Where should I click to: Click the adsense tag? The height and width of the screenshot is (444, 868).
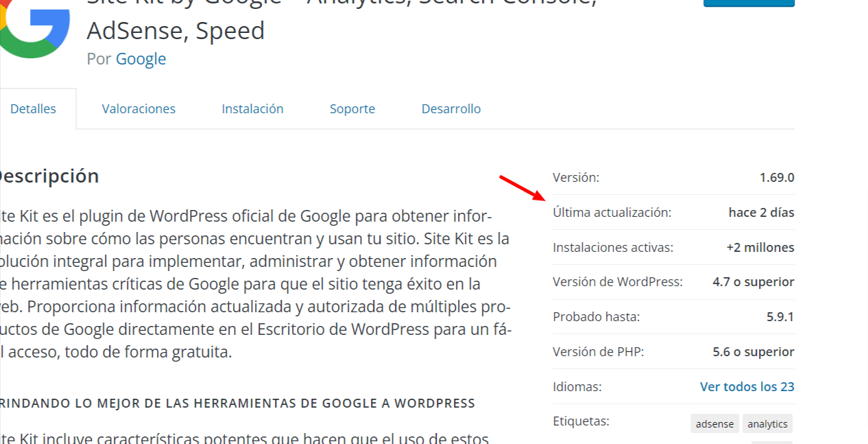[x=714, y=423]
